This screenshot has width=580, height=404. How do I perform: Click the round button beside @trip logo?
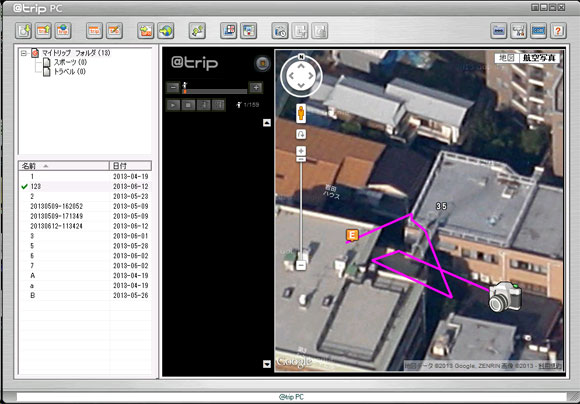point(262,63)
